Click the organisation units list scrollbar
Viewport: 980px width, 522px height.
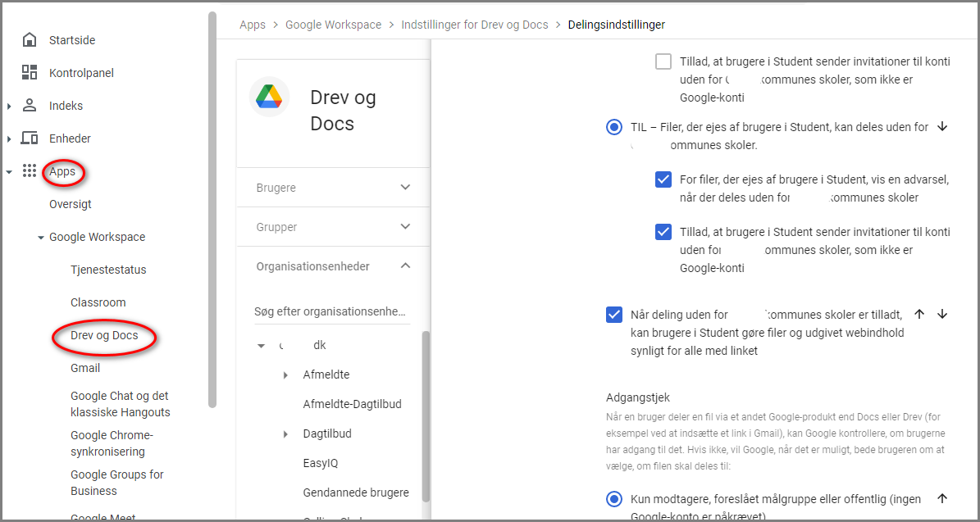(426, 416)
